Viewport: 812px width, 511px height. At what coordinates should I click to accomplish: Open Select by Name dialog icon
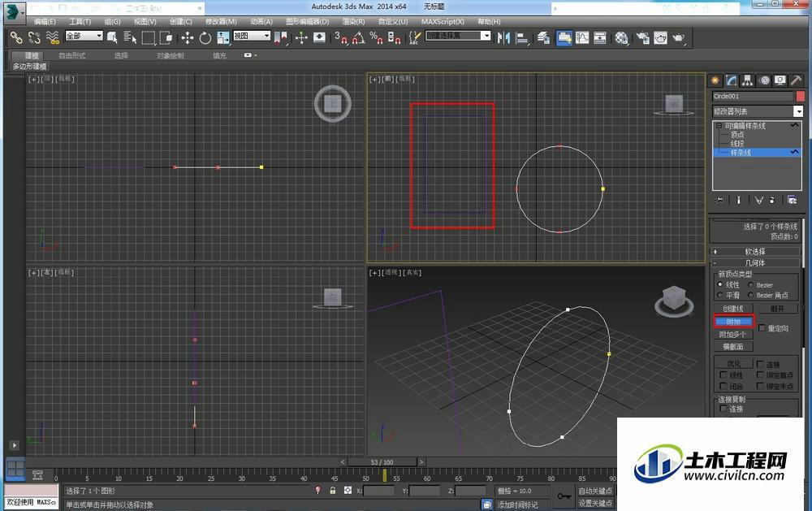[x=130, y=37]
